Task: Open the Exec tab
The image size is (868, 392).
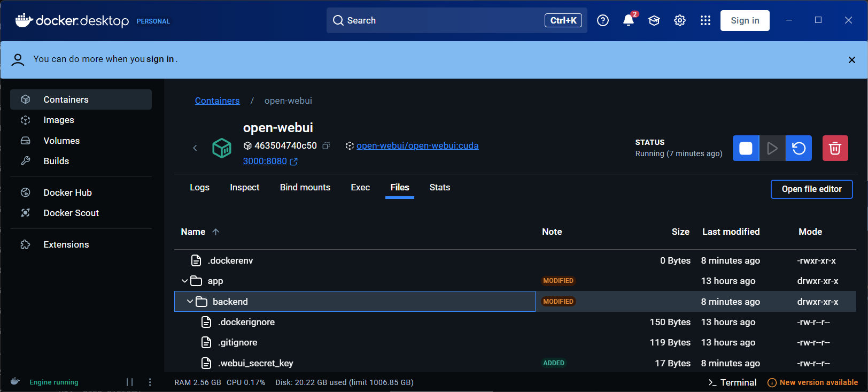Action: coord(360,187)
